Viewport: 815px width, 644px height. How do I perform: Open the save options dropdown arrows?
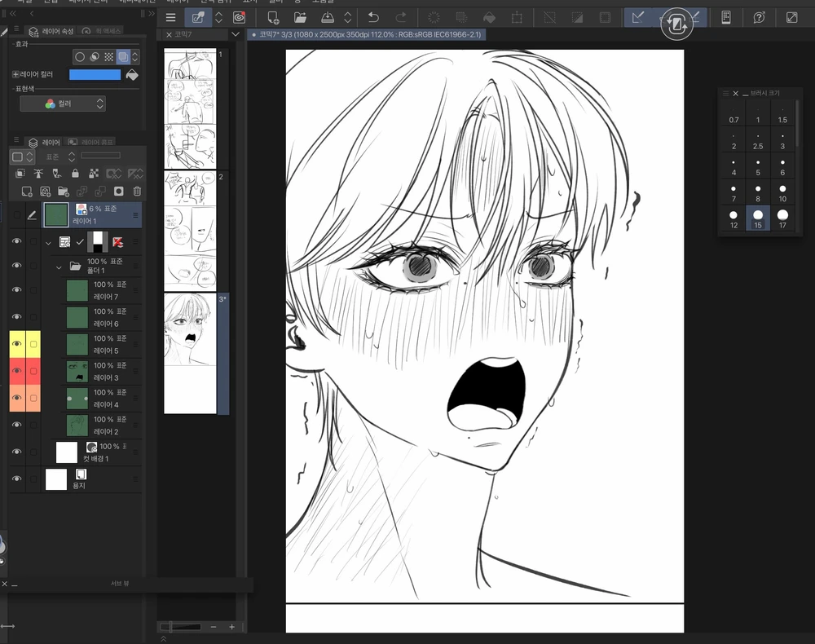tap(348, 18)
